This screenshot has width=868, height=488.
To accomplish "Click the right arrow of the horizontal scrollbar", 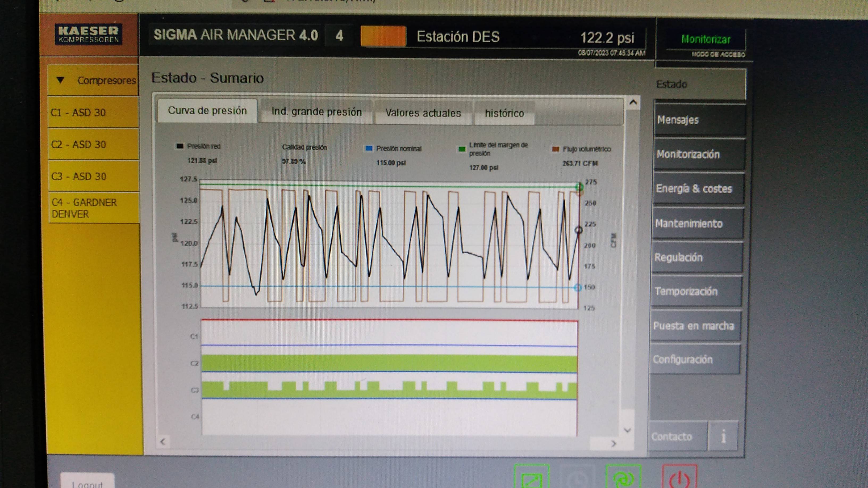I will click(x=614, y=444).
